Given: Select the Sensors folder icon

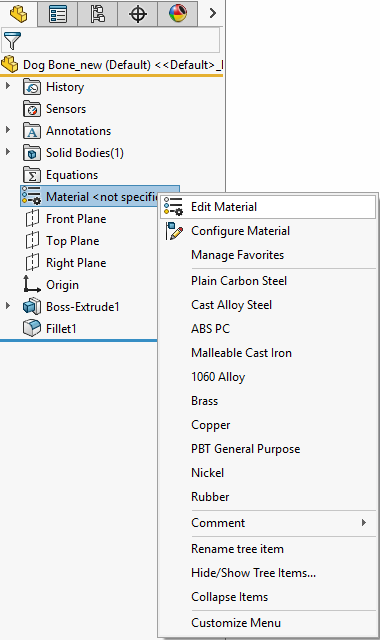Looking at the screenshot, I should (31, 109).
